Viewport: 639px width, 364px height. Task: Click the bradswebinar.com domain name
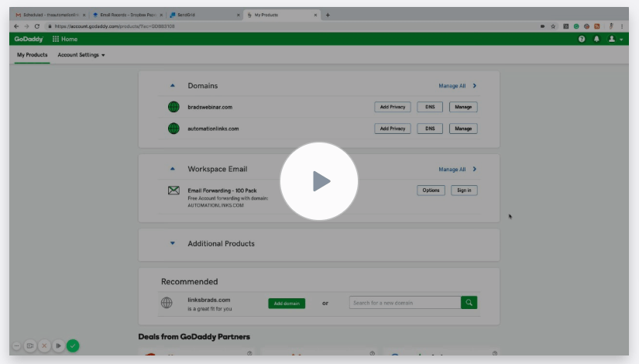[210, 107]
